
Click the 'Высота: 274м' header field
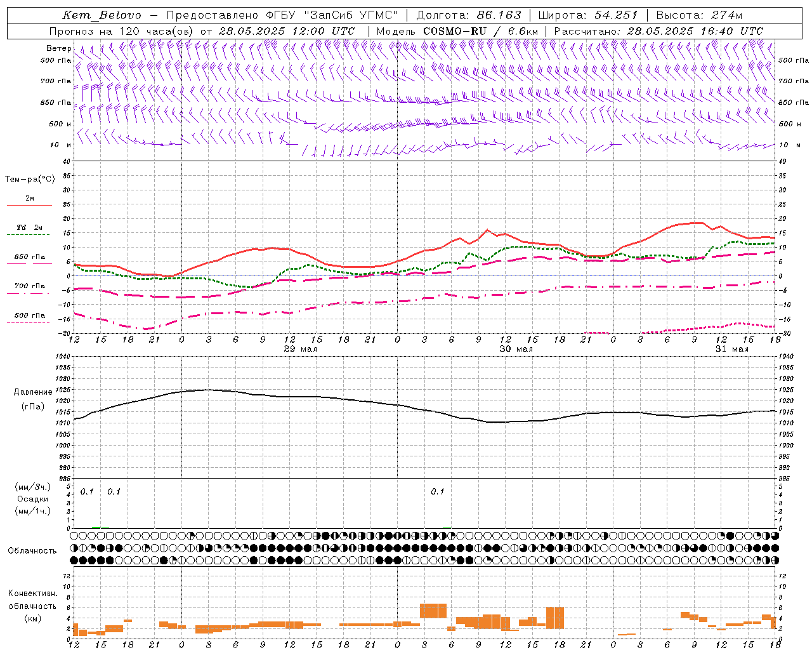699,15
